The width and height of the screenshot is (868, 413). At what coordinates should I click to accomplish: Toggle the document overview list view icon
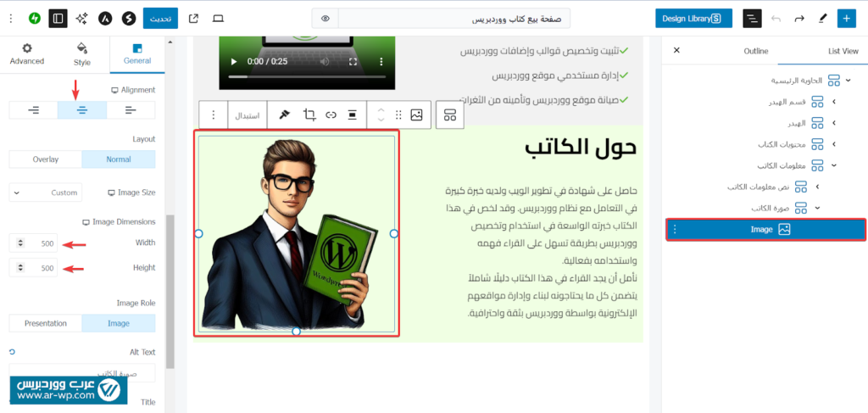(x=753, y=19)
